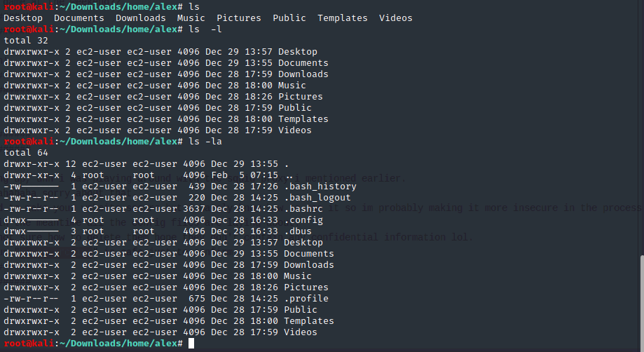Click the .profile file name
Screen dimensions: 644x352
tap(306, 299)
